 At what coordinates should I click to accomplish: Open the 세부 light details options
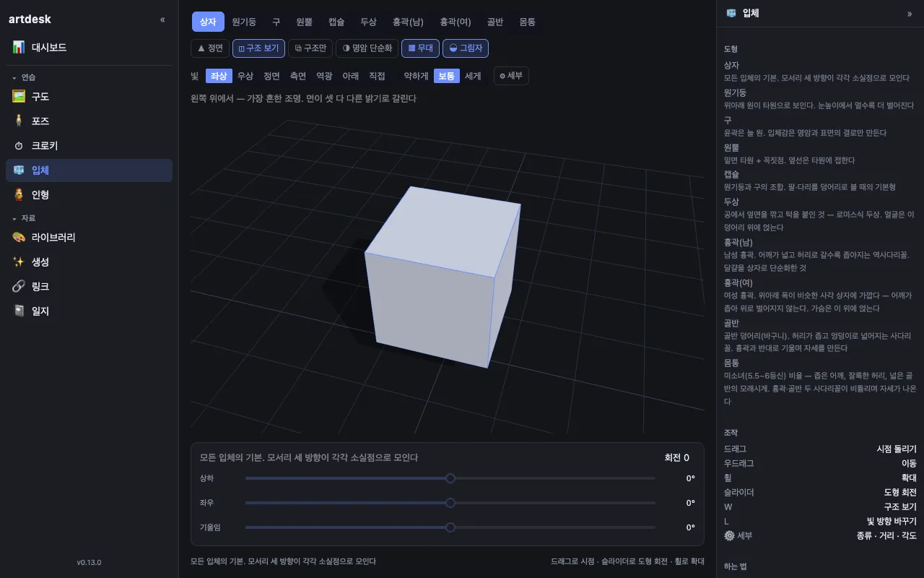[x=511, y=76]
